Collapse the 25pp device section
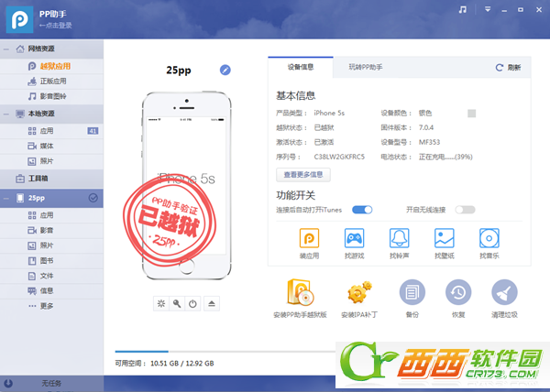This screenshot has width=550, height=392. (x=6, y=198)
